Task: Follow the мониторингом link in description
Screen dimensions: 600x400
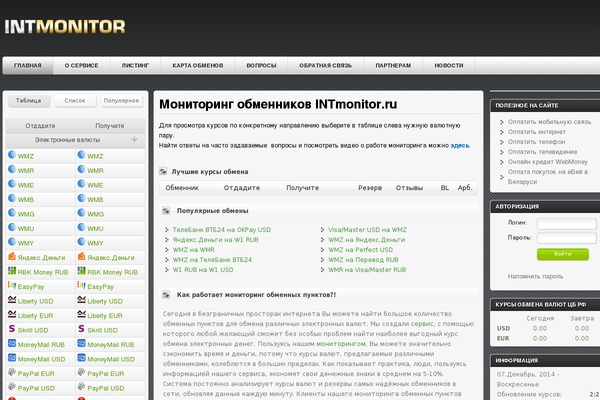Action: click(341, 344)
